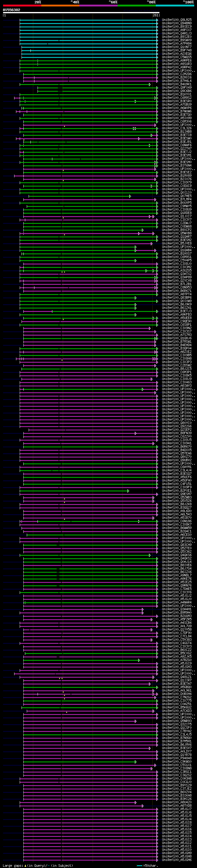Select label UniRef100_A8IWV3
This screenshot has width=197, height=868.
(x=177, y=386)
